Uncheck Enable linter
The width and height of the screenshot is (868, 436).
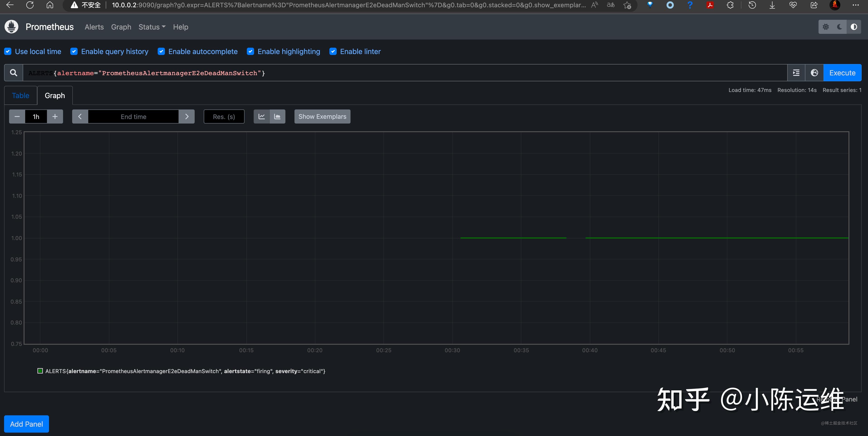[x=333, y=51]
